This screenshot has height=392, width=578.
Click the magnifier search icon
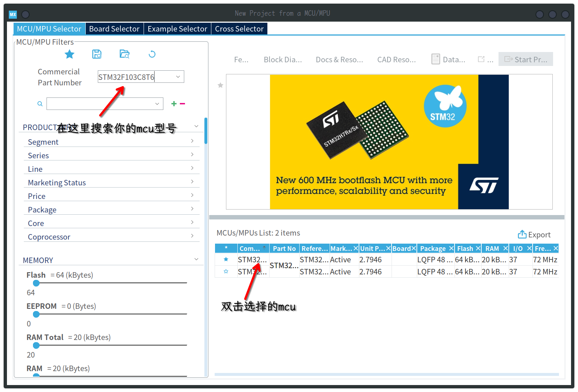(x=40, y=104)
